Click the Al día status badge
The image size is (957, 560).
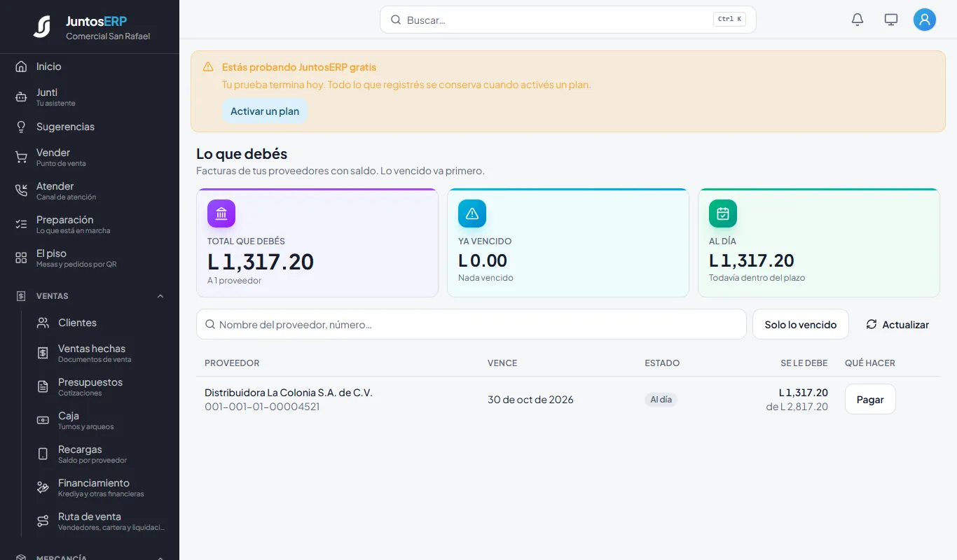661,400
